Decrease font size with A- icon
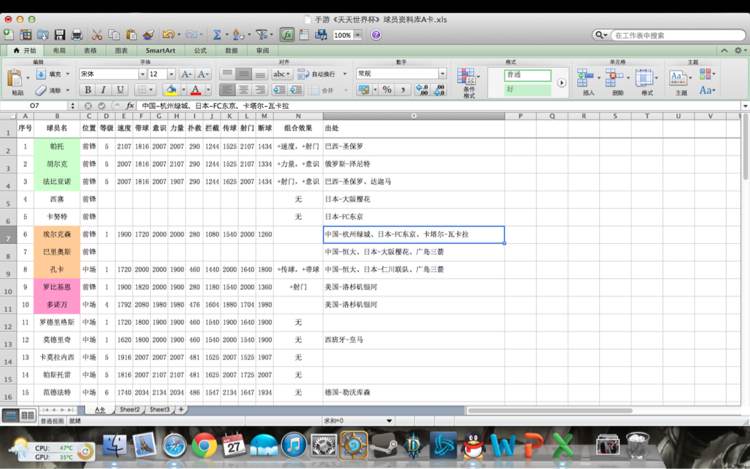Viewport: 750px width, 469px height. pos(203,74)
